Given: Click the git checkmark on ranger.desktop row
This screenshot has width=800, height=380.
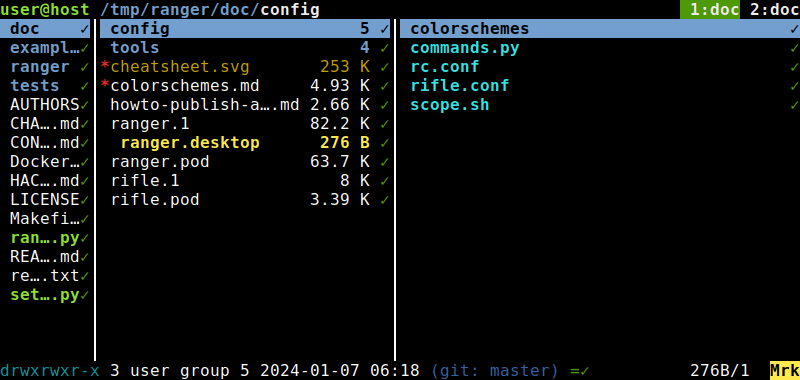Looking at the screenshot, I should point(384,143).
